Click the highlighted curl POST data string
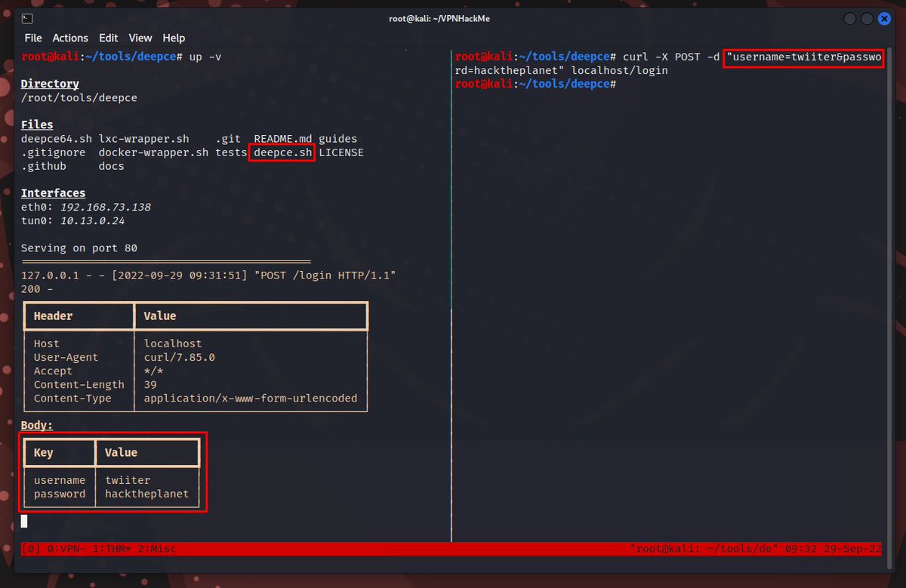The width and height of the screenshot is (906, 588). pyautogui.click(x=803, y=57)
